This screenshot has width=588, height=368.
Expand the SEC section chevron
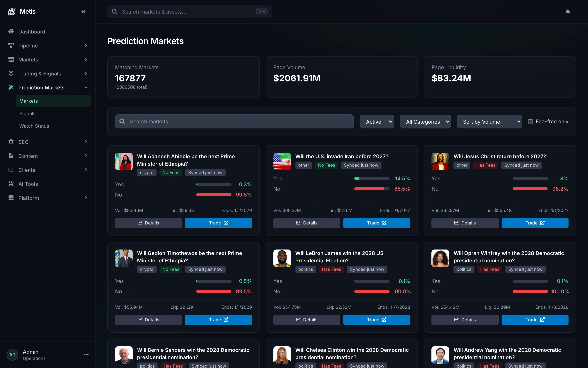86,142
